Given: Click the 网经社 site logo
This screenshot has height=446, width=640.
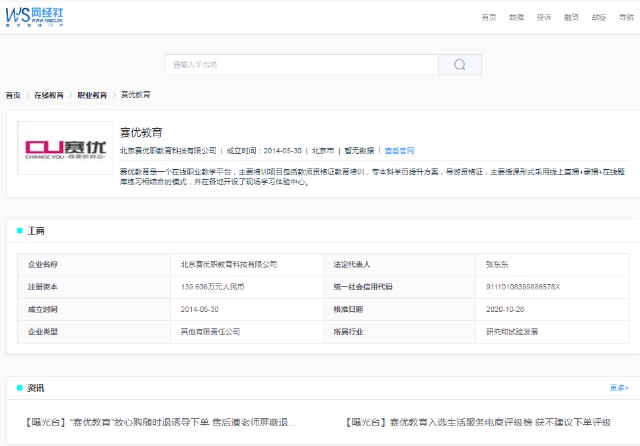Looking at the screenshot, I should tap(34, 17).
